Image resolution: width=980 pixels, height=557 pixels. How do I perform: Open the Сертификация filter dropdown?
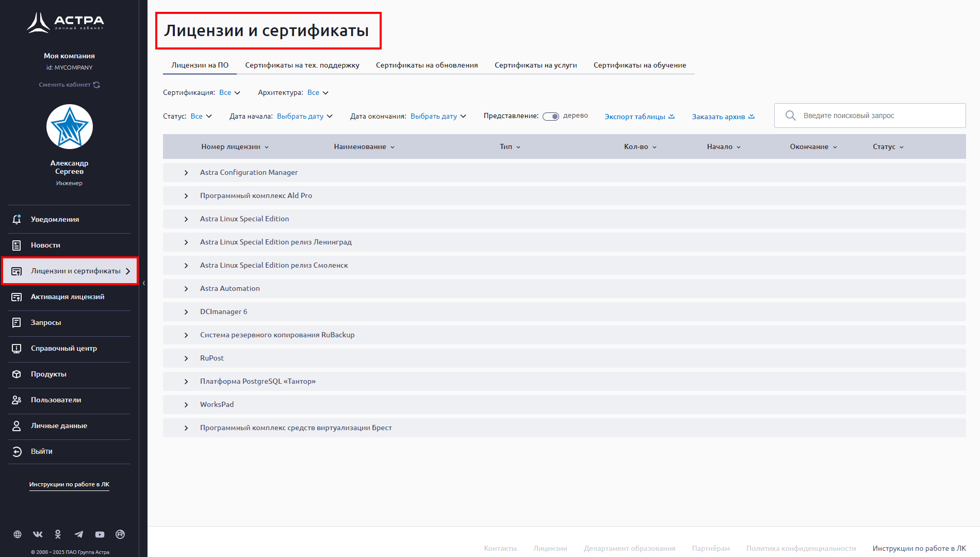coord(230,93)
